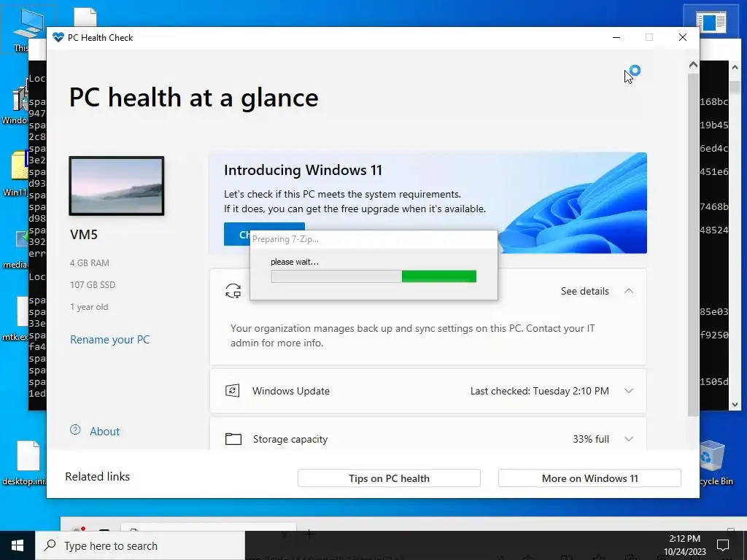Image resolution: width=747 pixels, height=560 pixels.
Task: Open the Windows Start menu
Action: pos(18,545)
